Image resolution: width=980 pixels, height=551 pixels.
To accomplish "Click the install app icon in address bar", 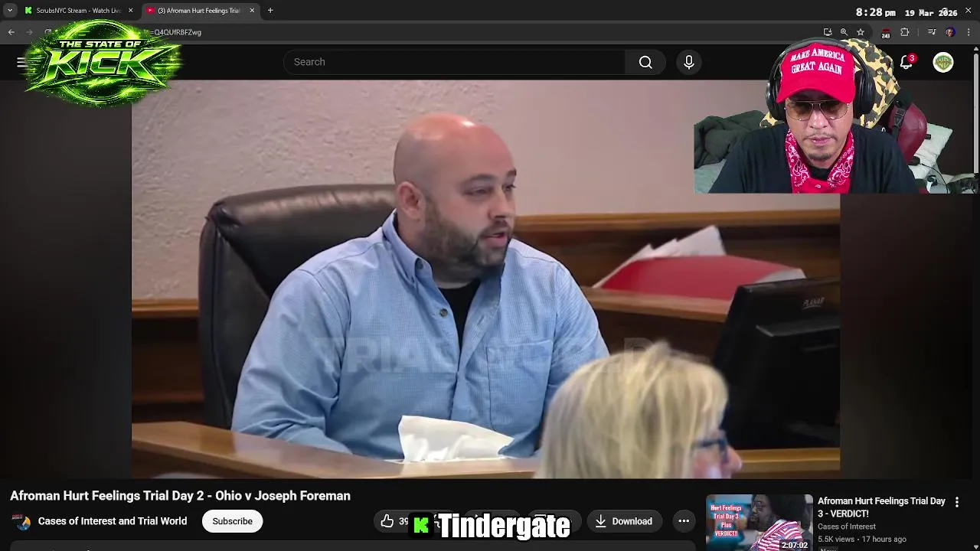I will click(x=828, y=32).
